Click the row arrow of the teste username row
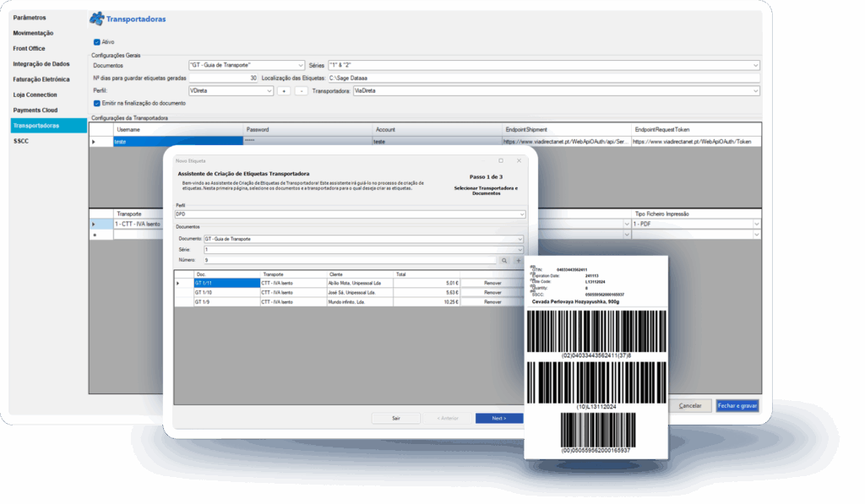This screenshot has height=504, width=865. (94, 142)
